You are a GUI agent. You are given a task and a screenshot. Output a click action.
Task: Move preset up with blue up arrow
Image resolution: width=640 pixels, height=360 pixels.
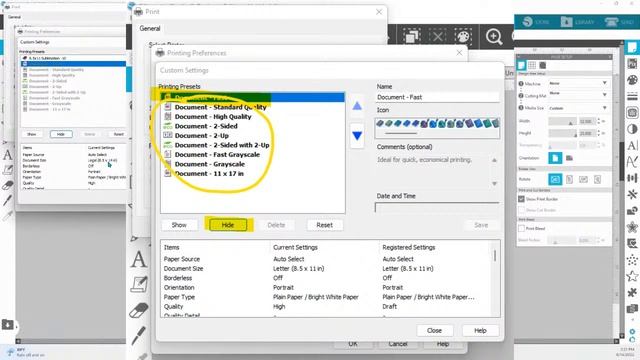(357, 106)
